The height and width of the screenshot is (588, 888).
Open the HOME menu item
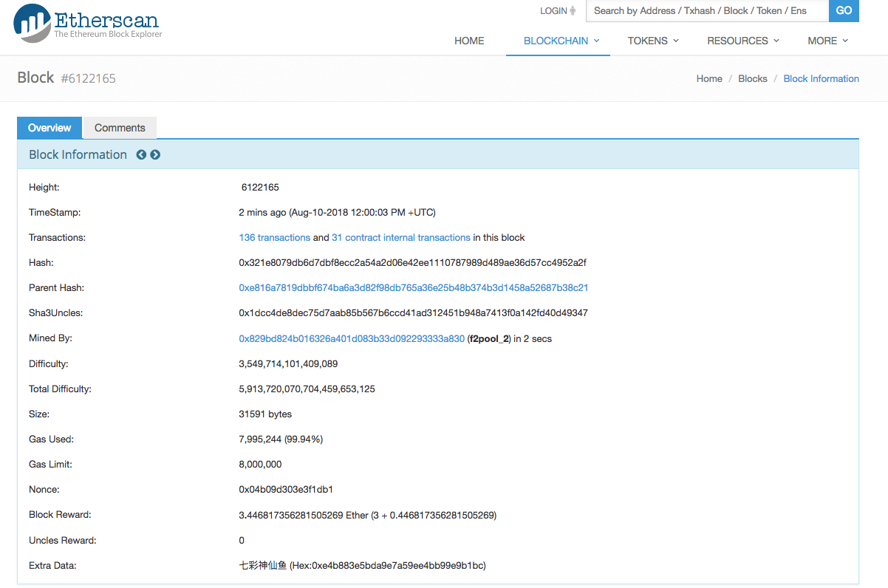point(469,41)
